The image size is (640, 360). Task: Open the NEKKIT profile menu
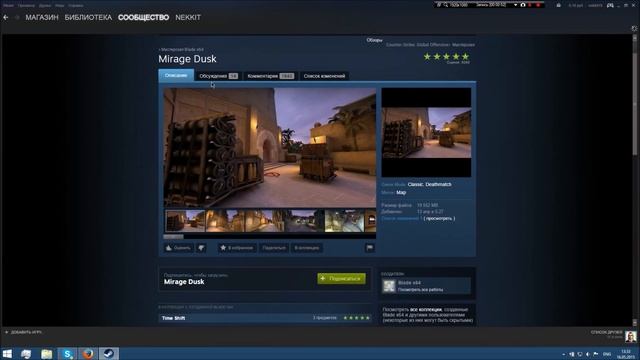[188, 18]
